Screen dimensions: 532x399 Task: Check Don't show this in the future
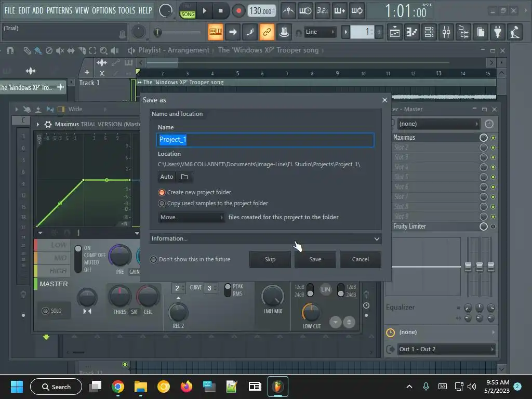coord(190,259)
